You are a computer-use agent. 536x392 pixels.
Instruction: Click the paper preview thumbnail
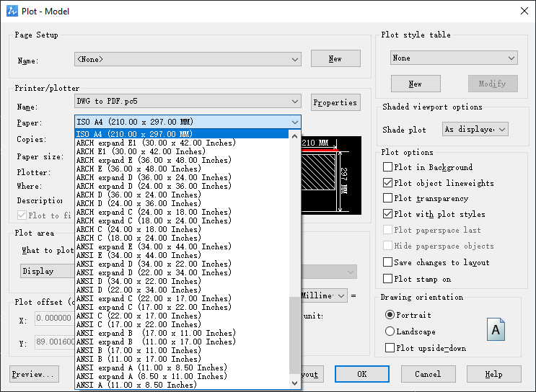coord(331,176)
